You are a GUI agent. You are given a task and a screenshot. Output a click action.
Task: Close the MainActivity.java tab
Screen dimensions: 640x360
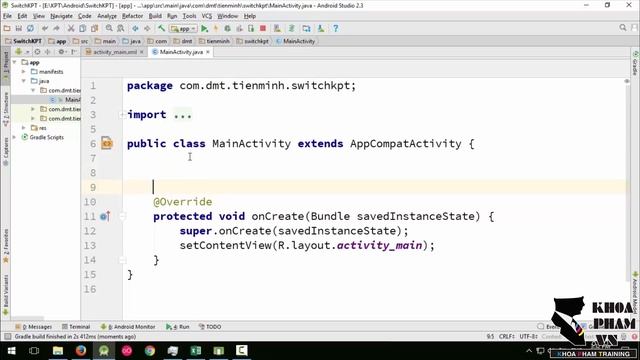pyautogui.click(x=208, y=52)
